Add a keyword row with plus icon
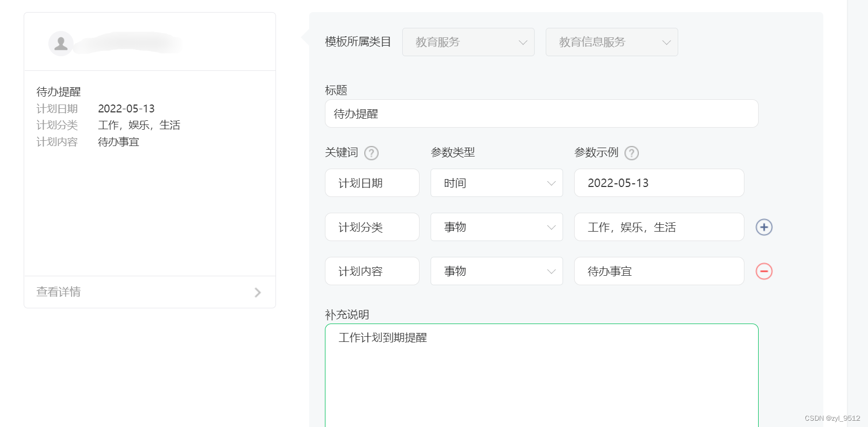This screenshot has width=868, height=427. 764,227
